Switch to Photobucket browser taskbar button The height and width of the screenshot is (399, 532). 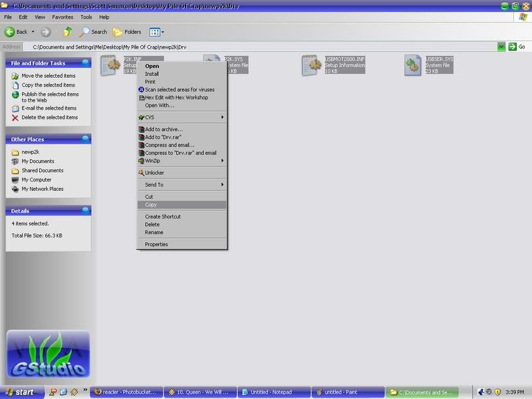tap(126, 392)
